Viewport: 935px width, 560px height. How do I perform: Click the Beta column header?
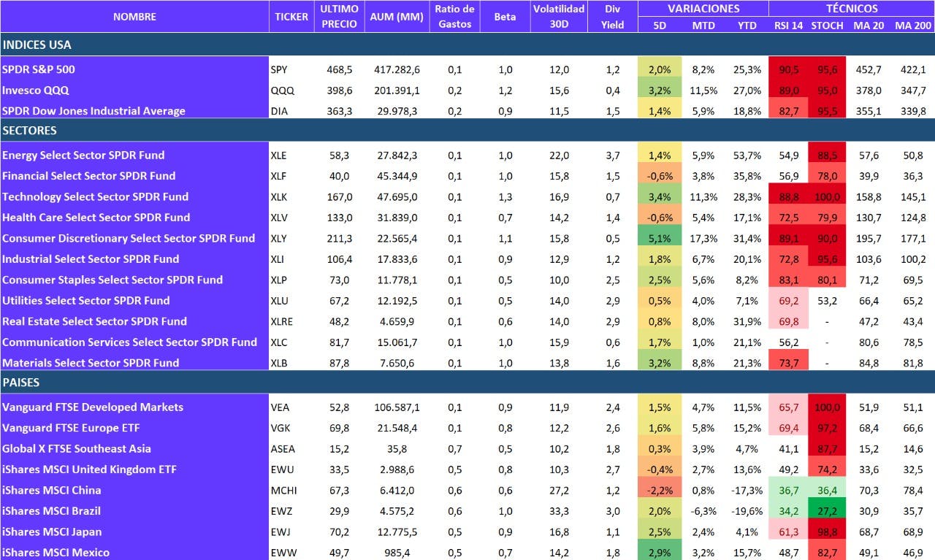(505, 17)
